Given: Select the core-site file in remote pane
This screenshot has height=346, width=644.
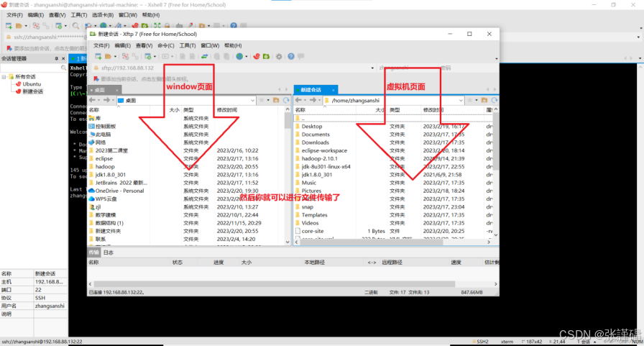Looking at the screenshot, I should (x=313, y=231).
